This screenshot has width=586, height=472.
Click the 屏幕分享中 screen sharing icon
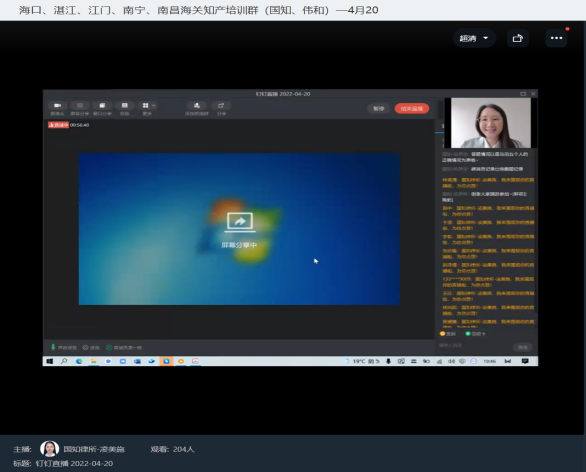240,222
